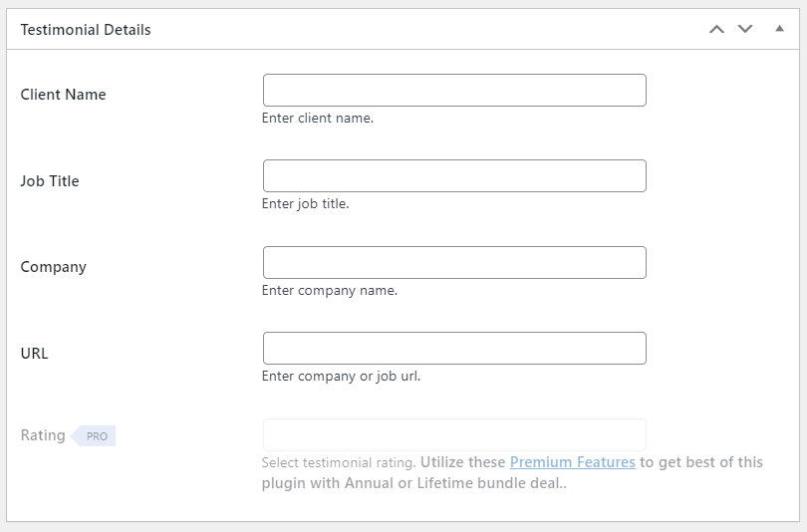Focus the Client Name input field

pos(454,90)
